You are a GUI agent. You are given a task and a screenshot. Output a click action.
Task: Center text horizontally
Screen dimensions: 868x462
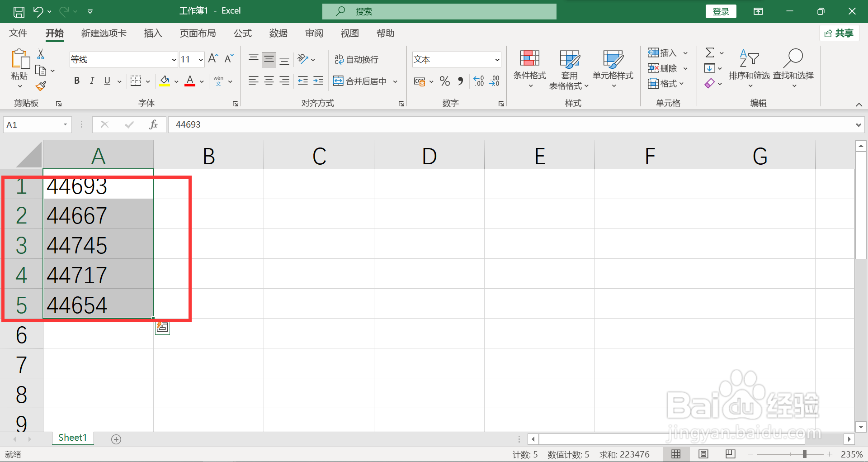click(269, 81)
